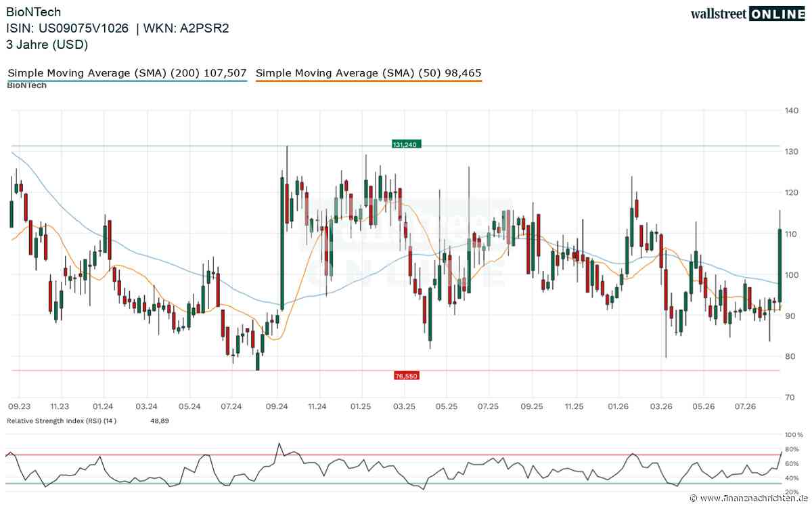Click the 140 price axis label
The image size is (812, 508).
click(792, 110)
